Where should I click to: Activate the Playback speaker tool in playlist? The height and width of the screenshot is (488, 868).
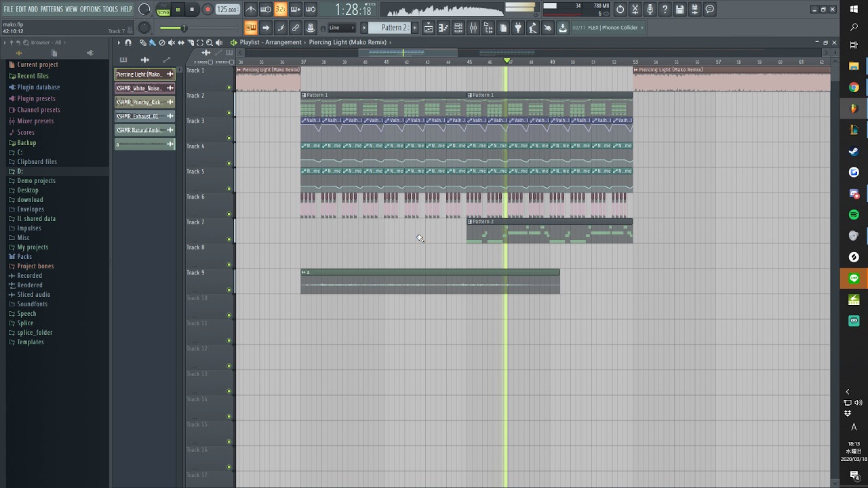pyautogui.click(x=219, y=43)
